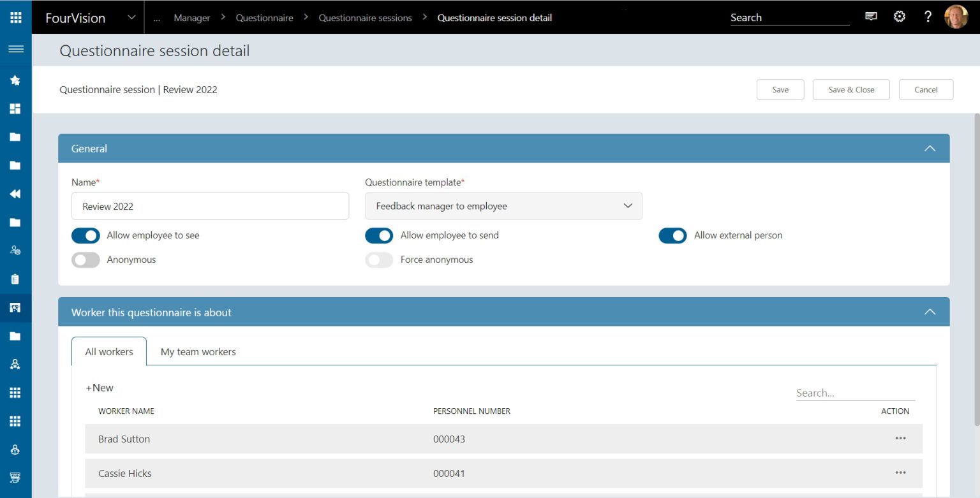Click the hamburger menu icon in sidebar
The height and width of the screenshot is (498, 980).
click(15, 49)
